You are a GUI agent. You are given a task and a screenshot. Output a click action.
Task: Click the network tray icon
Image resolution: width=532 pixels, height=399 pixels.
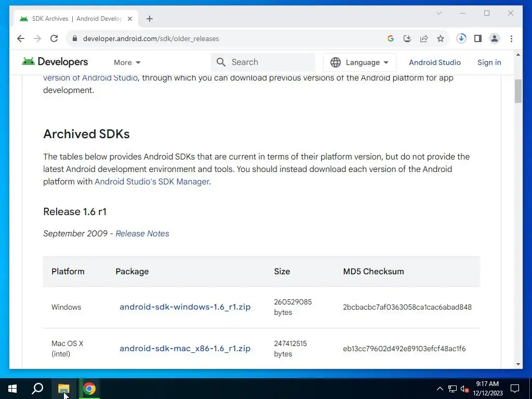453,389
